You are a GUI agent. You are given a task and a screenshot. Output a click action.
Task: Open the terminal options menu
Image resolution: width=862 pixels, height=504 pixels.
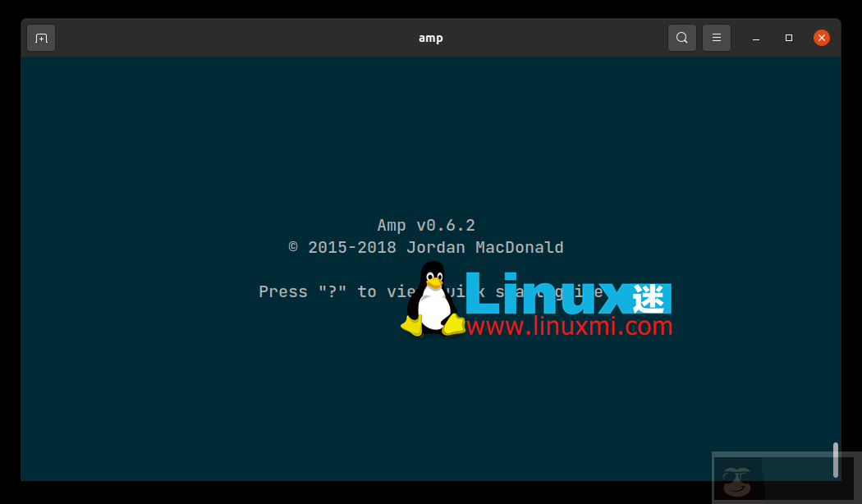pyautogui.click(x=716, y=37)
